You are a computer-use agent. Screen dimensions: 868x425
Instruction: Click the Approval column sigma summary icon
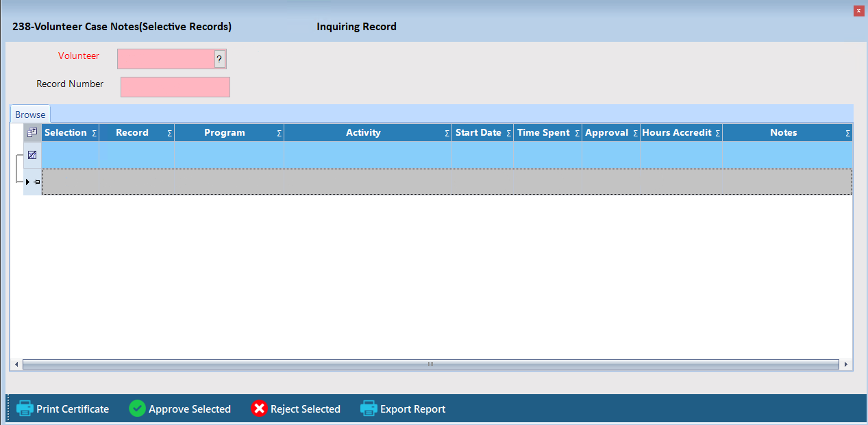click(635, 133)
